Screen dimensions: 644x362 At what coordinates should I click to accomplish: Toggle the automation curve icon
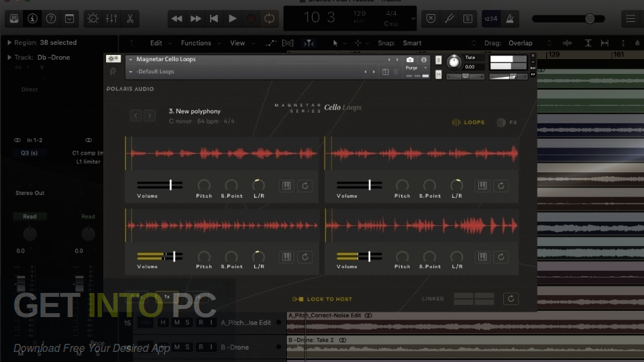[270, 43]
